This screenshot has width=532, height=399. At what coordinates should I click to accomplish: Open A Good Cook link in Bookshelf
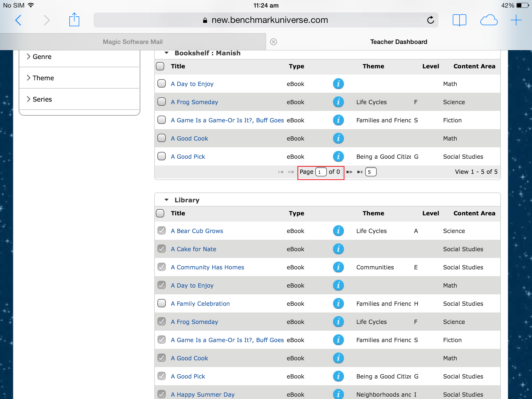tap(189, 138)
